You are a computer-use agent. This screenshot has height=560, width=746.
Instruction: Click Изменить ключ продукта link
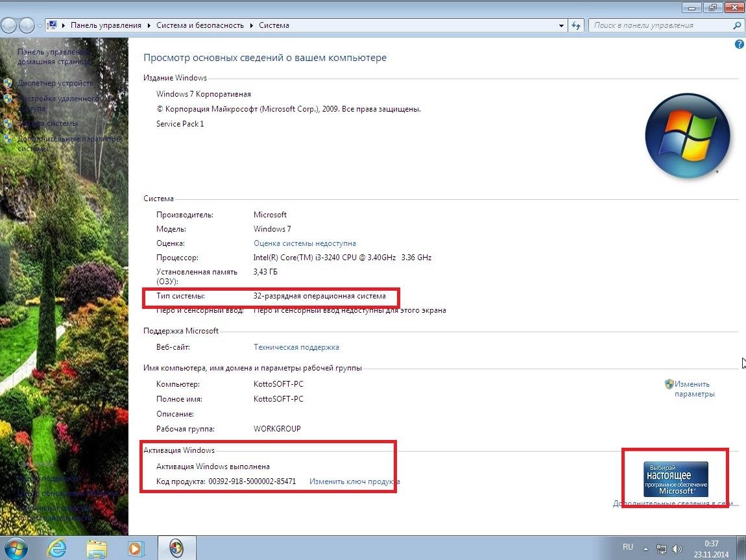[x=354, y=481]
